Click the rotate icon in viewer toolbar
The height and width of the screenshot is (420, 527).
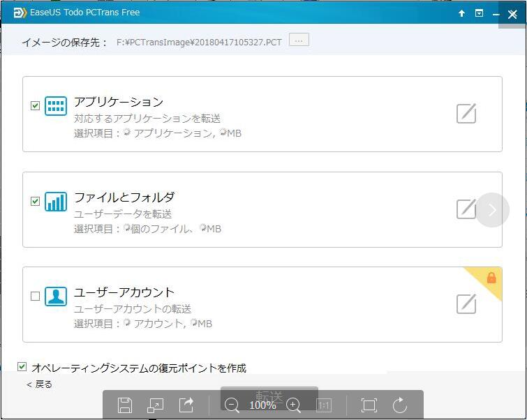tap(400, 405)
